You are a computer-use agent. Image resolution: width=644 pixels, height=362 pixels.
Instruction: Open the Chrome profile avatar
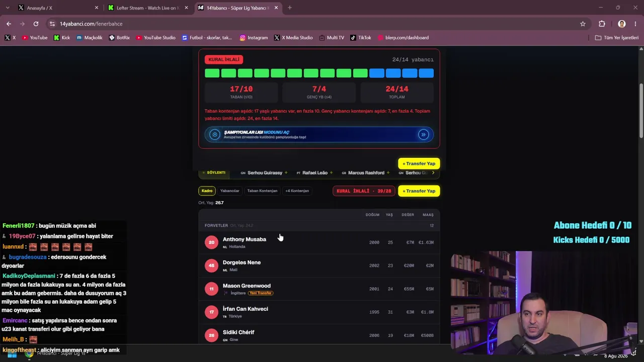pos(622,24)
